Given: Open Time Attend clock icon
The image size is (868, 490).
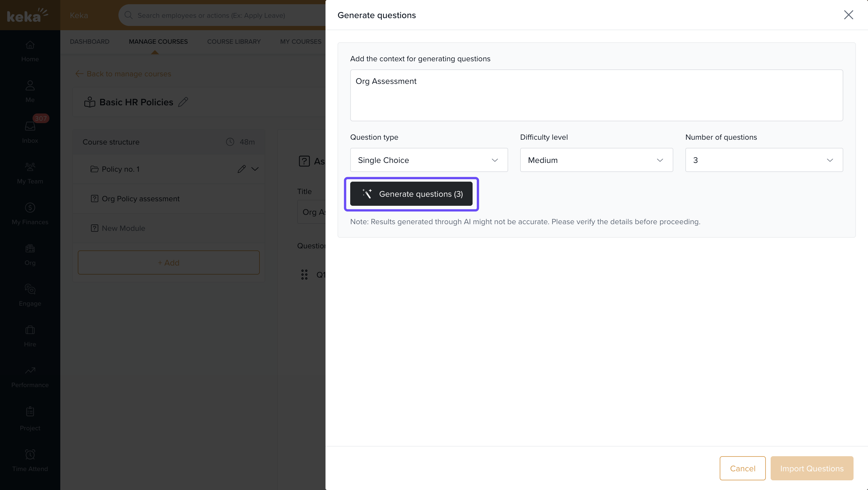Looking at the screenshot, I should (x=30, y=454).
